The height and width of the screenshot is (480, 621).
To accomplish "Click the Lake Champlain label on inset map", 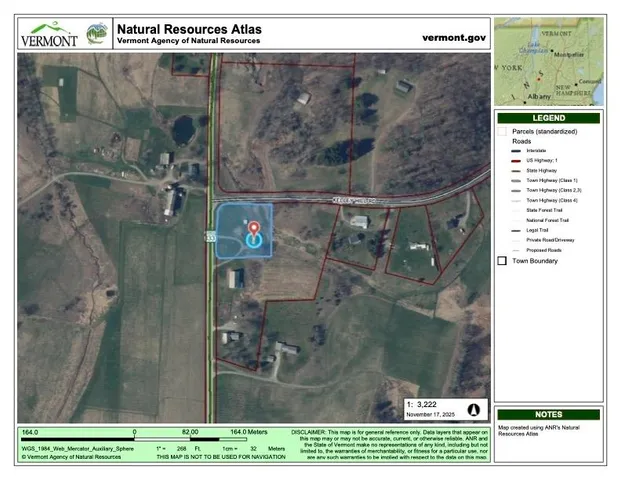I will (x=533, y=48).
